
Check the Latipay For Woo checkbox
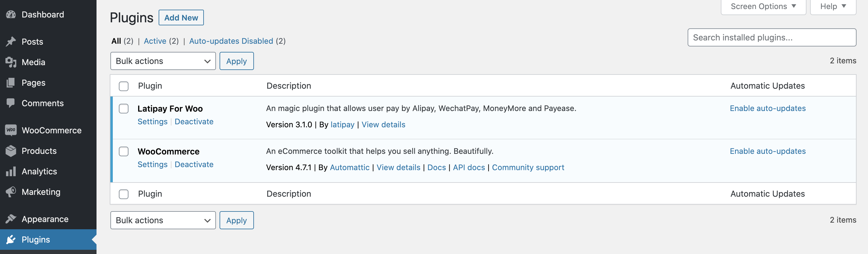(x=124, y=109)
